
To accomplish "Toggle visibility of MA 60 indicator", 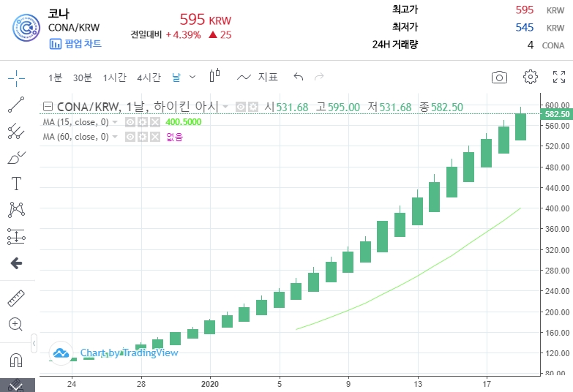I will point(130,137).
